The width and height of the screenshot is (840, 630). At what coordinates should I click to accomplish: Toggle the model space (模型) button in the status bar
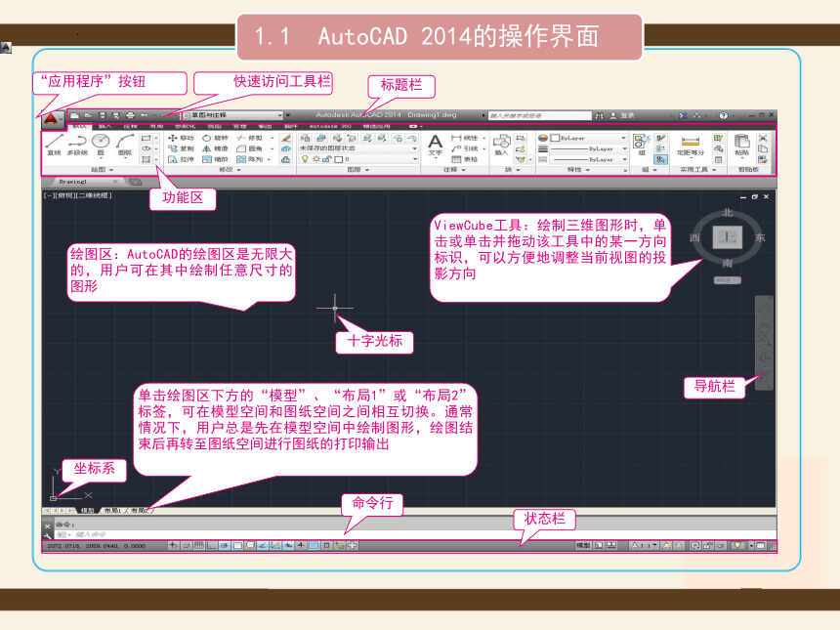[583, 545]
